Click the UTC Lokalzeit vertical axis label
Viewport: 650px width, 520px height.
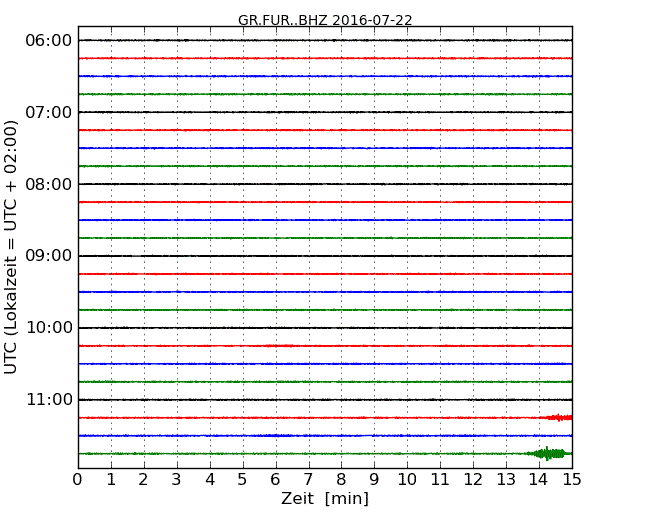point(11,247)
